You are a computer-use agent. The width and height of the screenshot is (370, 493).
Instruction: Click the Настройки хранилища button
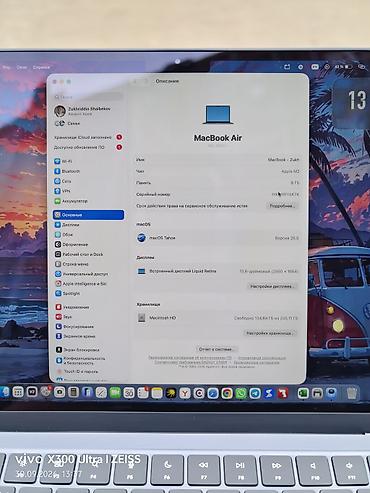[x=270, y=333]
